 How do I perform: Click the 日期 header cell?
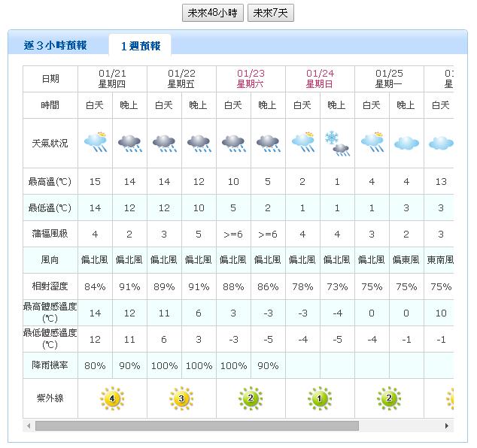coord(50,79)
